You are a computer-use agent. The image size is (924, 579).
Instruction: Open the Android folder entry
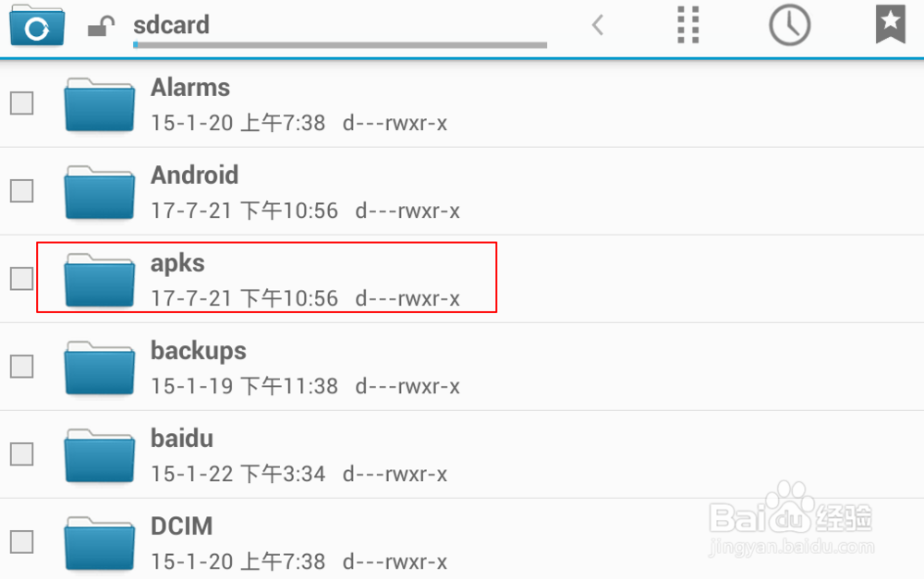pyautogui.click(x=462, y=191)
